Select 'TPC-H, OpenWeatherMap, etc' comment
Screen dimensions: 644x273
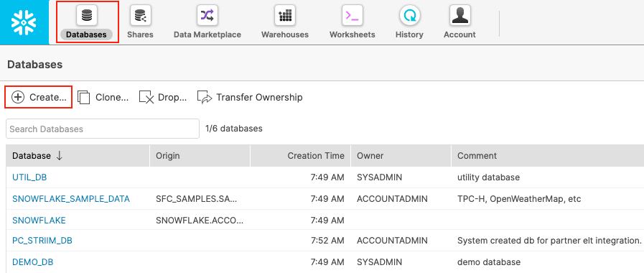click(520, 199)
